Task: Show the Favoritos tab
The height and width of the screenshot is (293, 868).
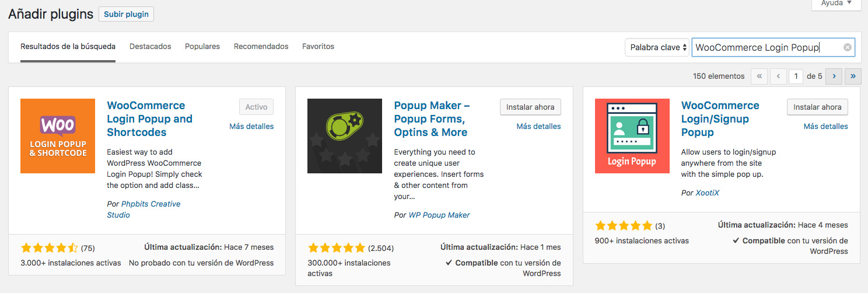Action: (x=318, y=46)
